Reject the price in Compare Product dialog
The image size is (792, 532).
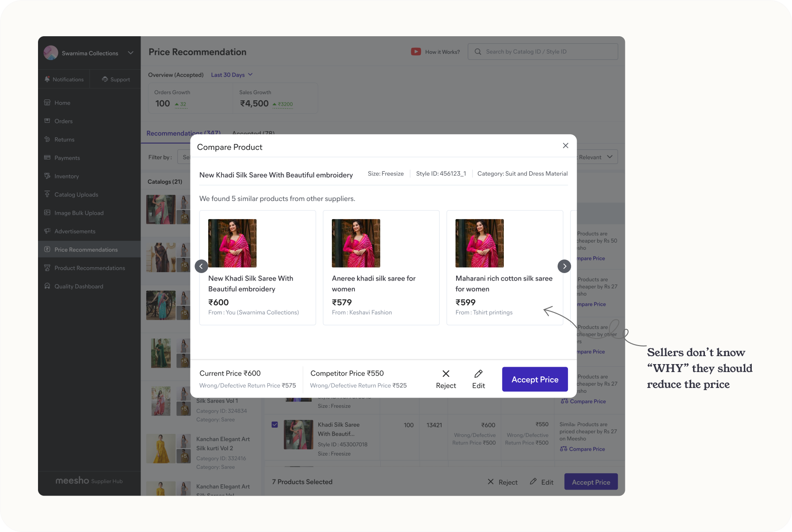446,380
